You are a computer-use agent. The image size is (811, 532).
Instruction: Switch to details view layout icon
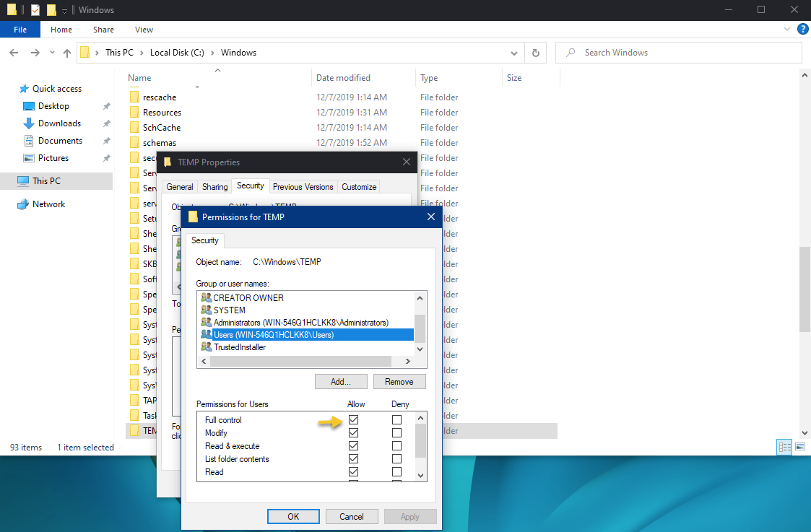tap(784, 448)
